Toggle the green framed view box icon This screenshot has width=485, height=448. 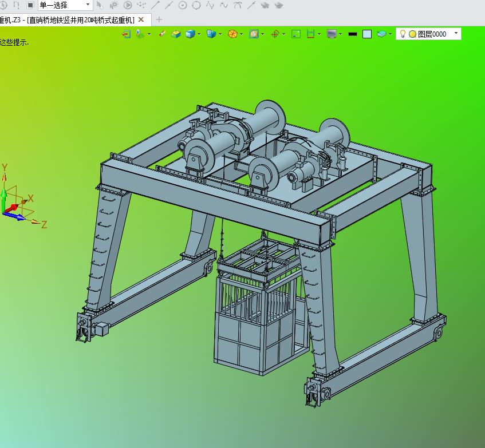coord(295,34)
